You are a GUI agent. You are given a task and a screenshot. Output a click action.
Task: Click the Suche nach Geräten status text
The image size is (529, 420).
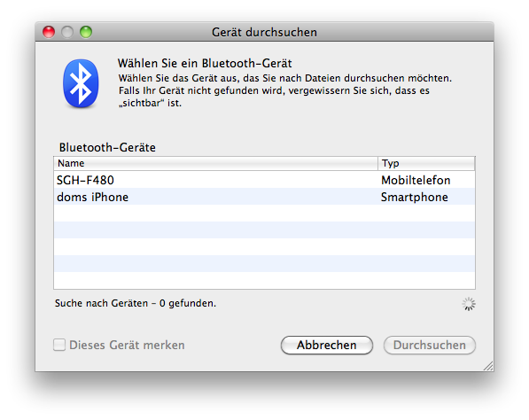[x=136, y=303]
